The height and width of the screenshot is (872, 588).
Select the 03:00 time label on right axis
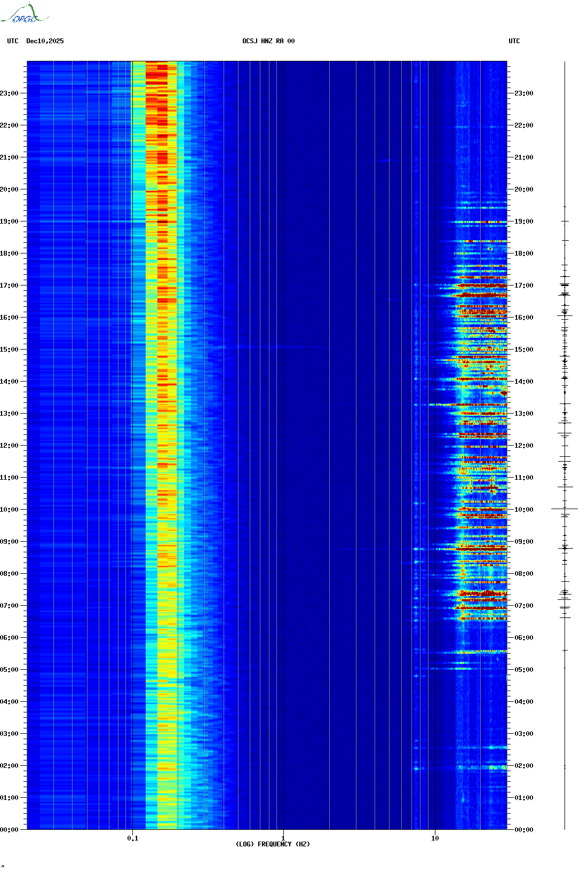click(x=523, y=734)
